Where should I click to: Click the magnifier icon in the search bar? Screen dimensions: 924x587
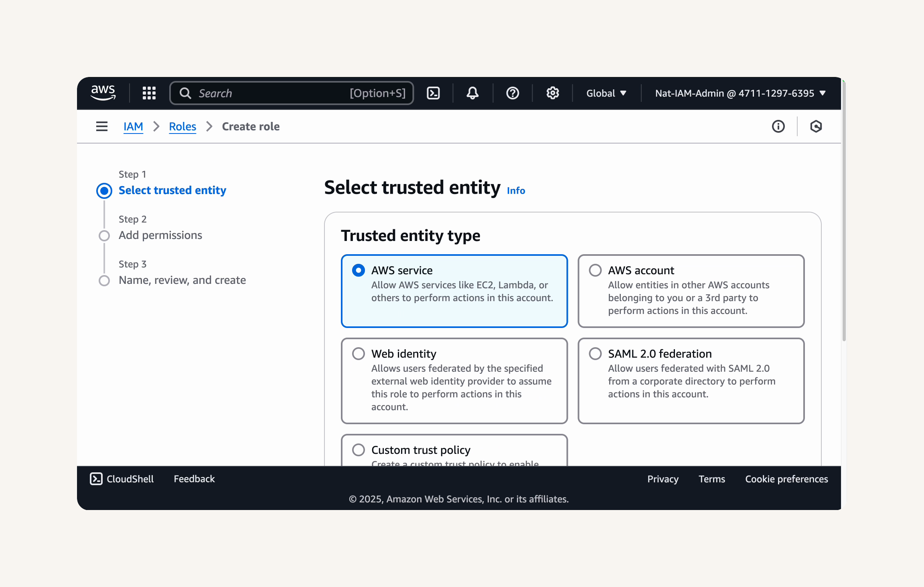coord(185,93)
